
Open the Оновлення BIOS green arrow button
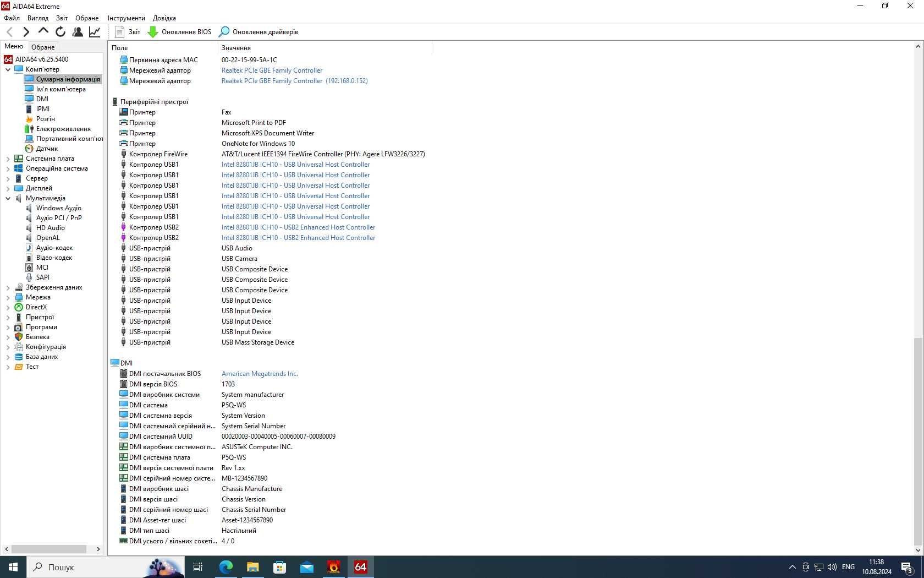(x=179, y=32)
